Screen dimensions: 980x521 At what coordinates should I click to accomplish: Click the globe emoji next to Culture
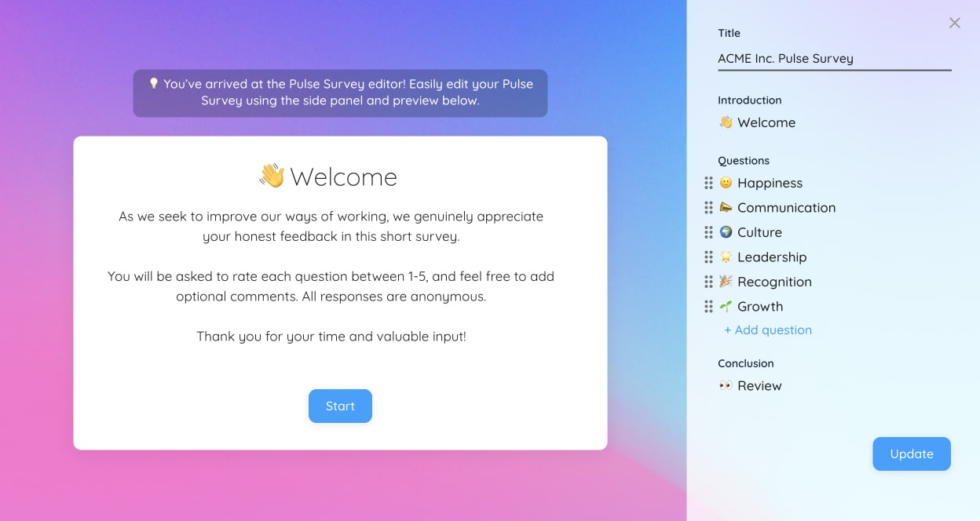pyautogui.click(x=726, y=232)
